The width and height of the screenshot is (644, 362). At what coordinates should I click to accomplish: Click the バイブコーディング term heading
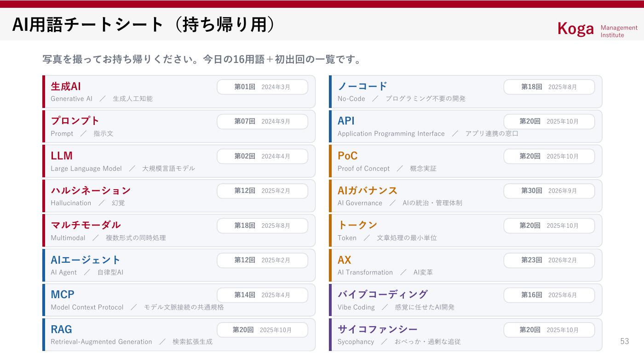click(383, 294)
